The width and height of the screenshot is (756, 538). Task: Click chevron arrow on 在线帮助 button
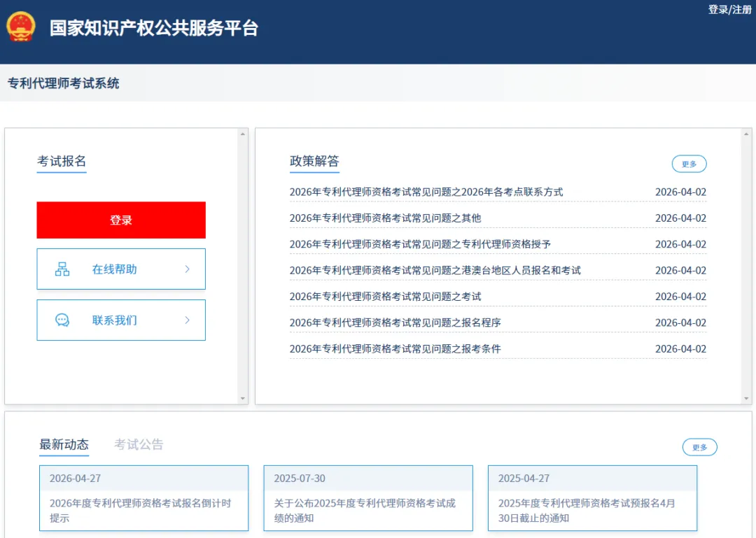188,269
